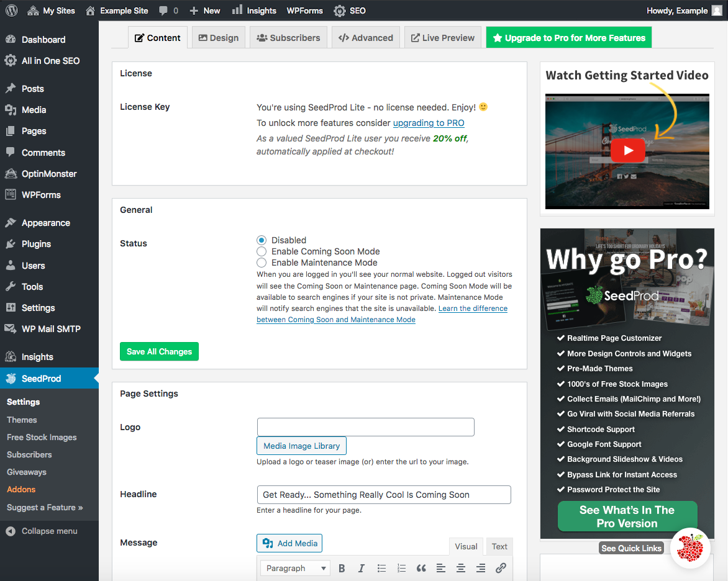This screenshot has width=728, height=581.
Task: Open My Sites menu in admin bar
Action: [51, 10]
